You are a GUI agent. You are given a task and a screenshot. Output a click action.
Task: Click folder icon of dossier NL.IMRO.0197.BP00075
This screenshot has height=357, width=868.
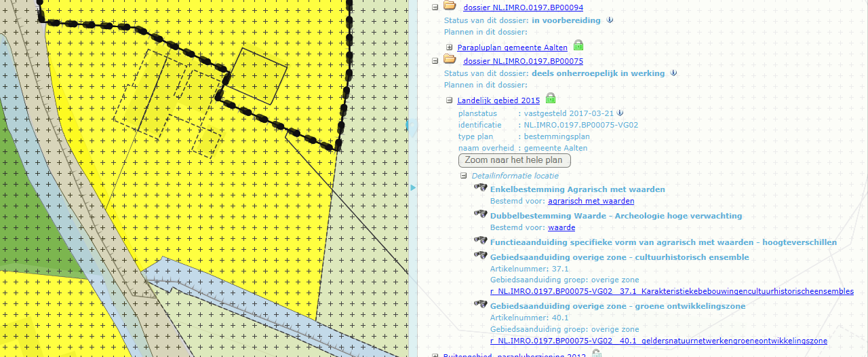click(x=450, y=60)
